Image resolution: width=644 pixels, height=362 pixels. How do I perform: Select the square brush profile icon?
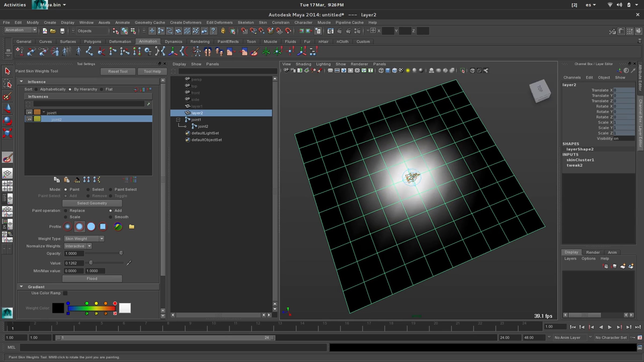click(103, 227)
